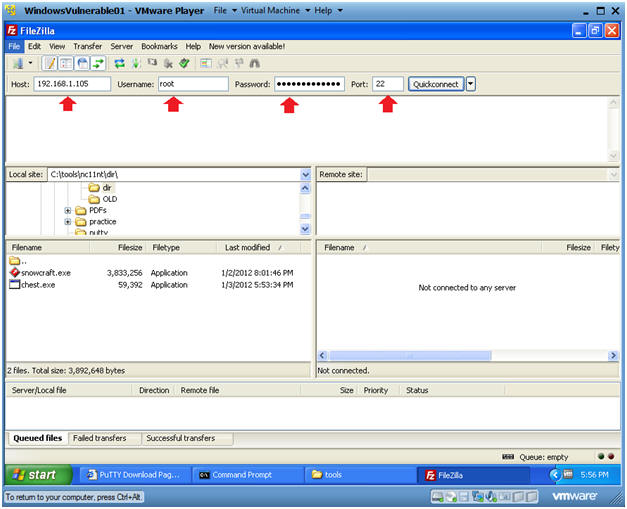
Task: Sort remote files by Filesize column
Action: (569, 248)
